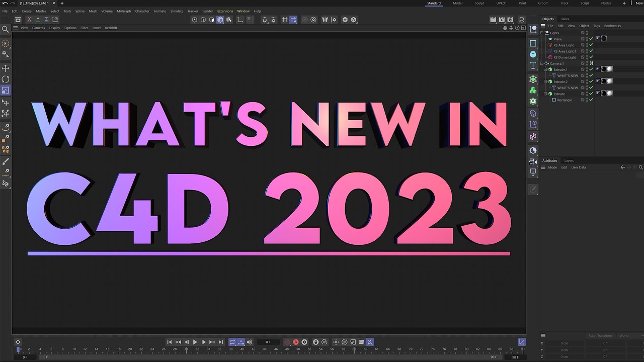Screen dimensions: 644x362
Task: Click Render View icon at top right
Action: [494, 20]
